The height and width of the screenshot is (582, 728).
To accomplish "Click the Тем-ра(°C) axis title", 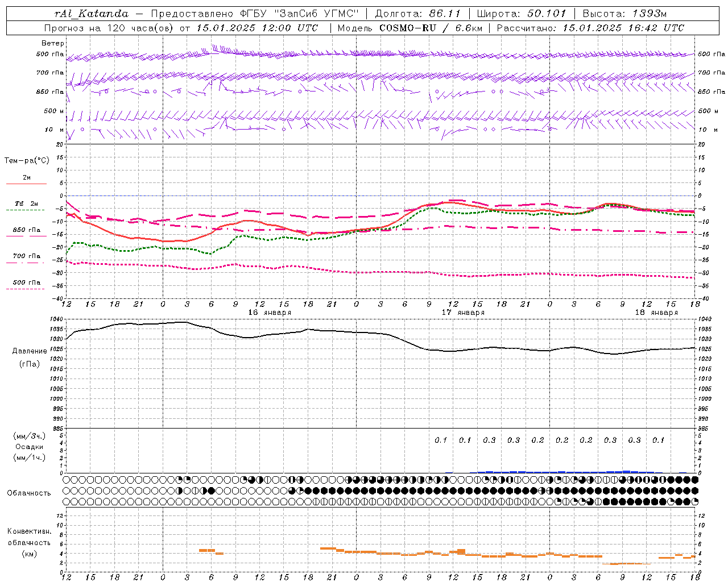I will (27, 161).
